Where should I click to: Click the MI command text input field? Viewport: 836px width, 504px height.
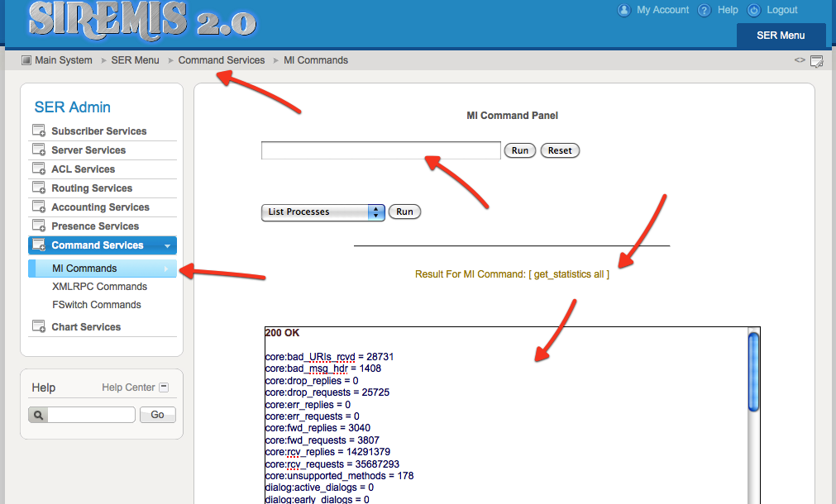(x=380, y=150)
